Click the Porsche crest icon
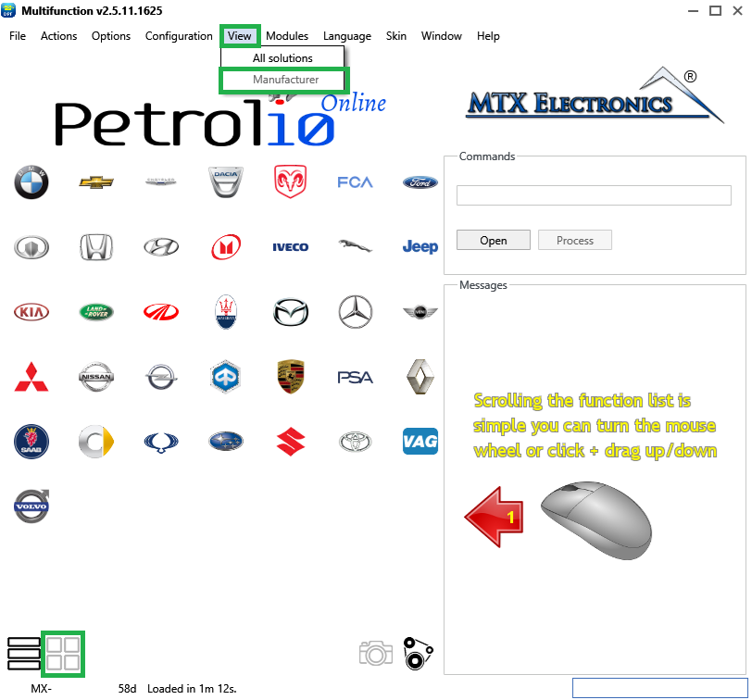 coord(290,377)
